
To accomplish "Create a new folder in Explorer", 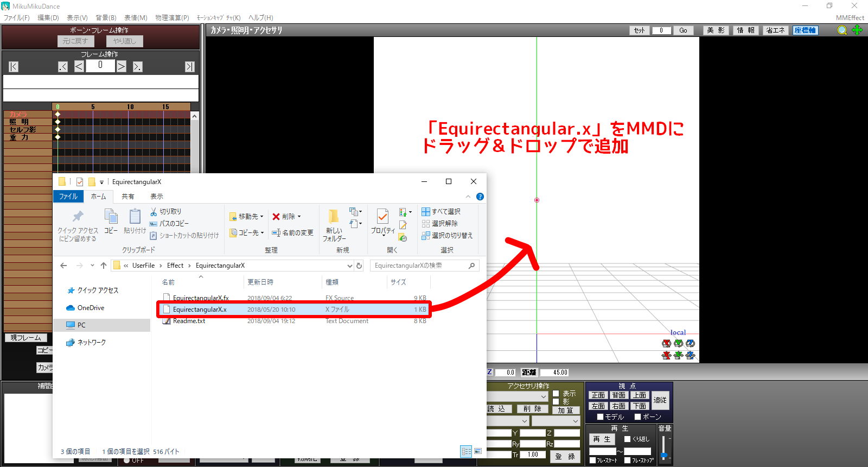I will tap(334, 225).
